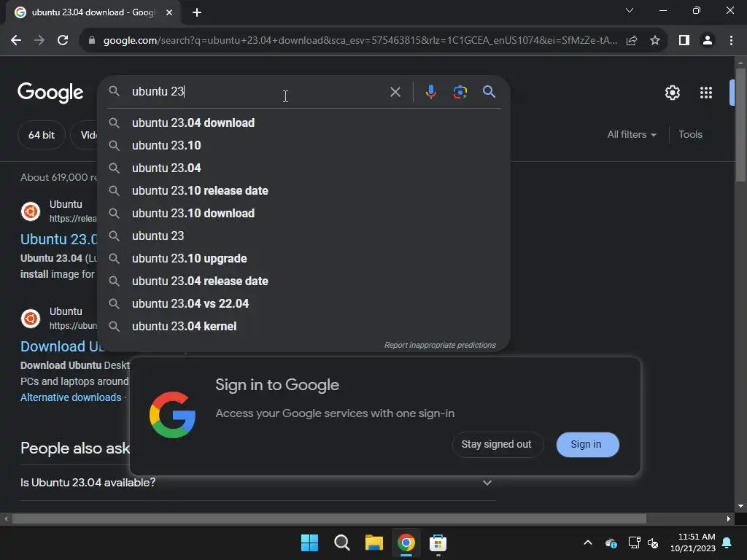Open the clock and date in the taskbar

[x=693, y=542]
